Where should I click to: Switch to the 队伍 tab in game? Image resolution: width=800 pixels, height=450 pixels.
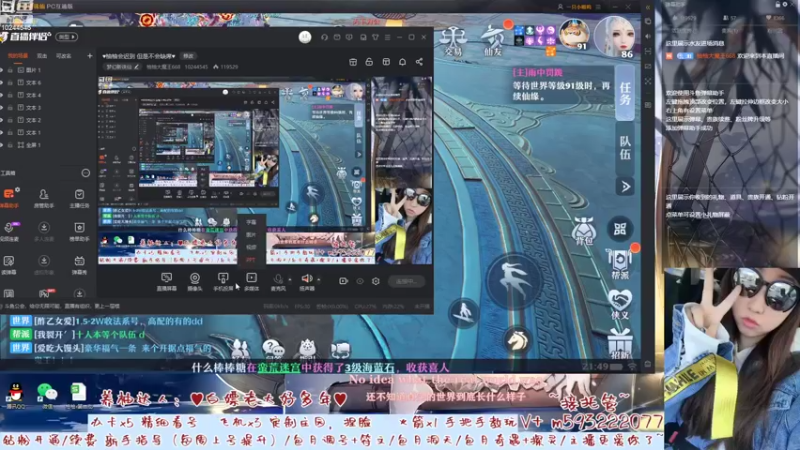pyautogui.click(x=625, y=148)
